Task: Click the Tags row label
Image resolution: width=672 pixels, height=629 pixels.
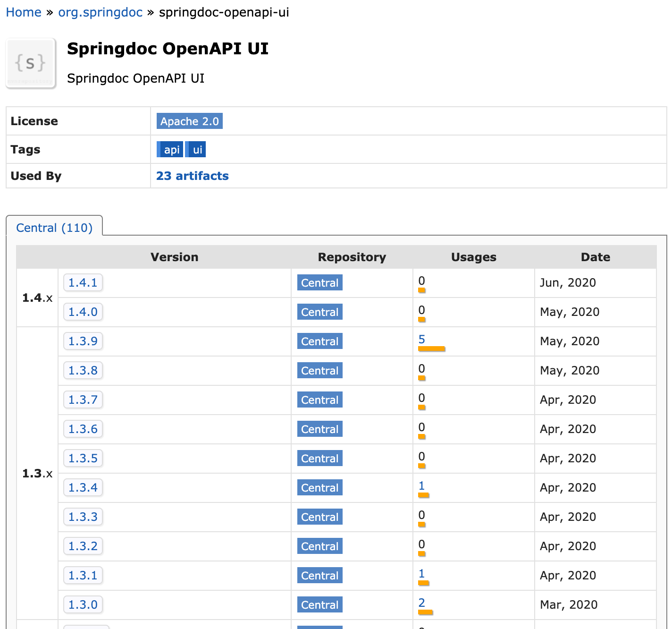Action: click(25, 150)
